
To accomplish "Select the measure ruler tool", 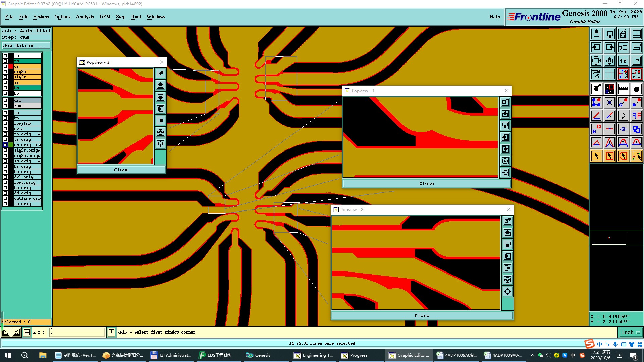I will pos(623,89).
